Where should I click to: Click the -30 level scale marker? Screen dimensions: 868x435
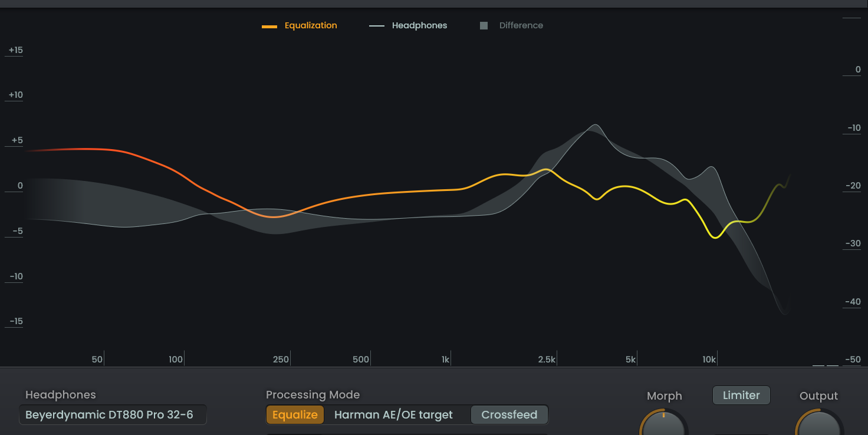click(853, 243)
